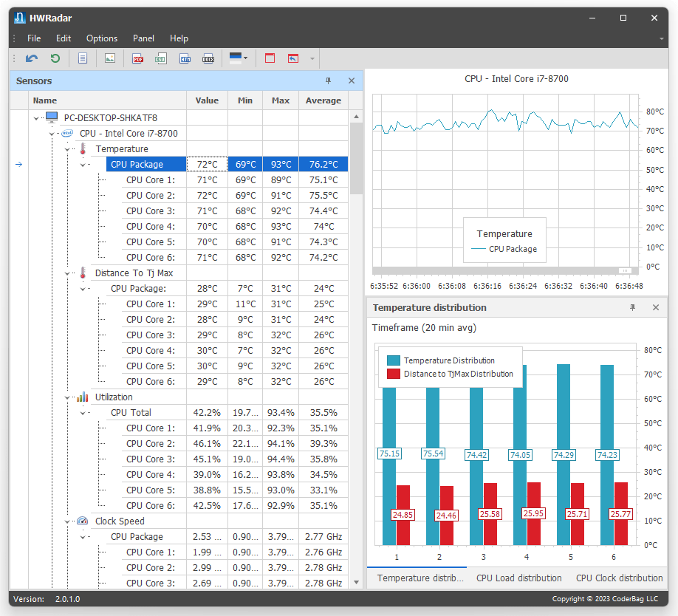Open the File menu
The height and width of the screenshot is (616, 678).
34,38
